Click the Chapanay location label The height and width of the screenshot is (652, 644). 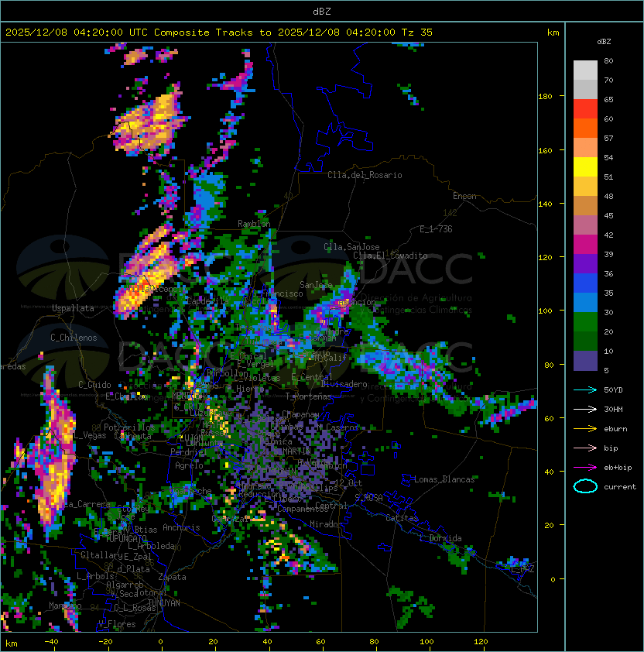click(x=300, y=414)
